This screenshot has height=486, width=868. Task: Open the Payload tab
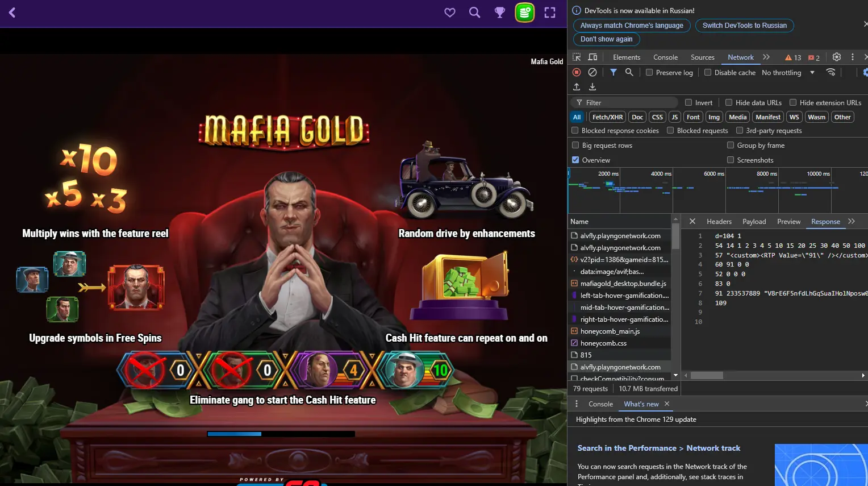coord(754,222)
